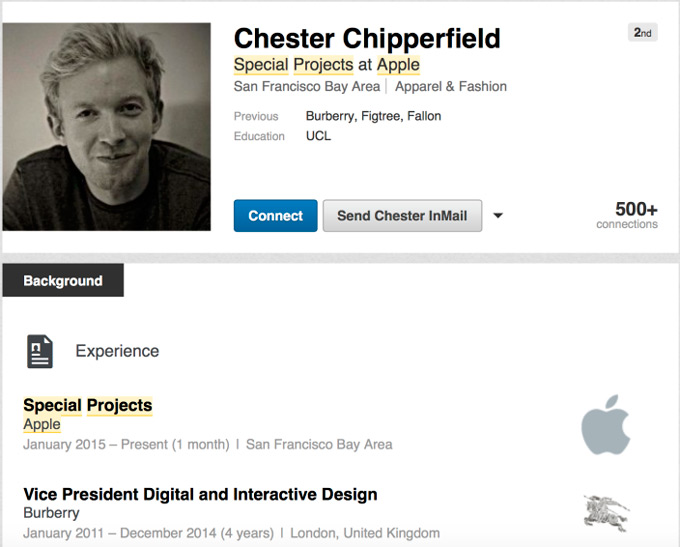Click Burberry, Figtree, Fallon previous employers
This screenshot has height=547, width=680.
373,116
